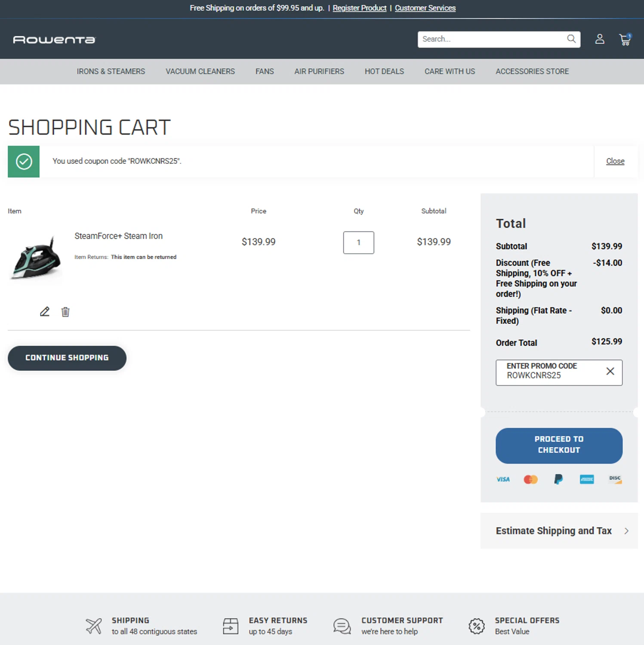Open the Hot Deals menu
Screen dimensions: 644x645
pyautogui.click(x=385, y=71)
